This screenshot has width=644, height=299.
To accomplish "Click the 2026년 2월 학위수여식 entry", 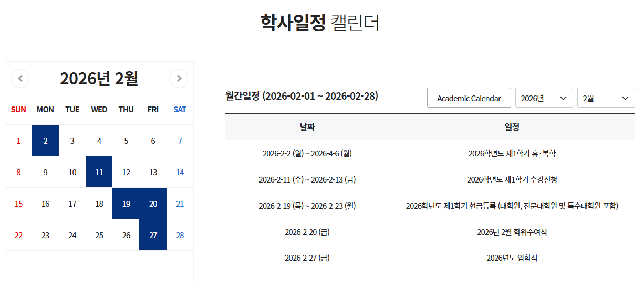I will [x=512, y=232].
